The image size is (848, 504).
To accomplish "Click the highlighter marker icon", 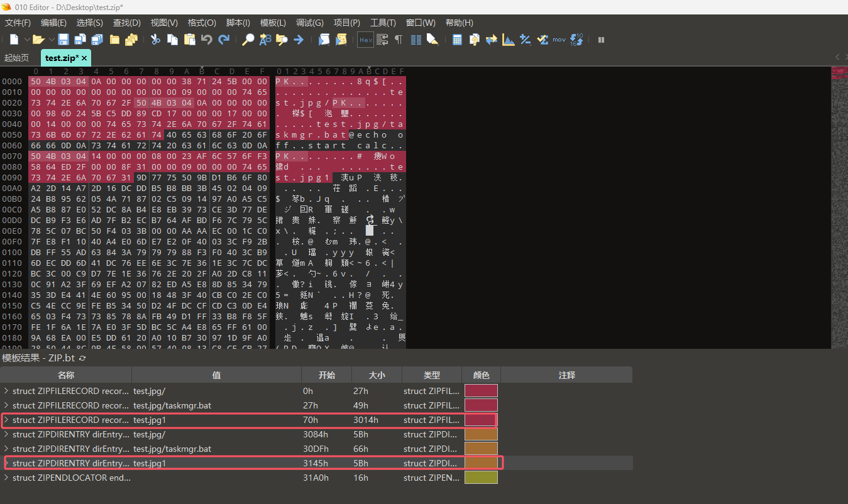I will point(432,40).
